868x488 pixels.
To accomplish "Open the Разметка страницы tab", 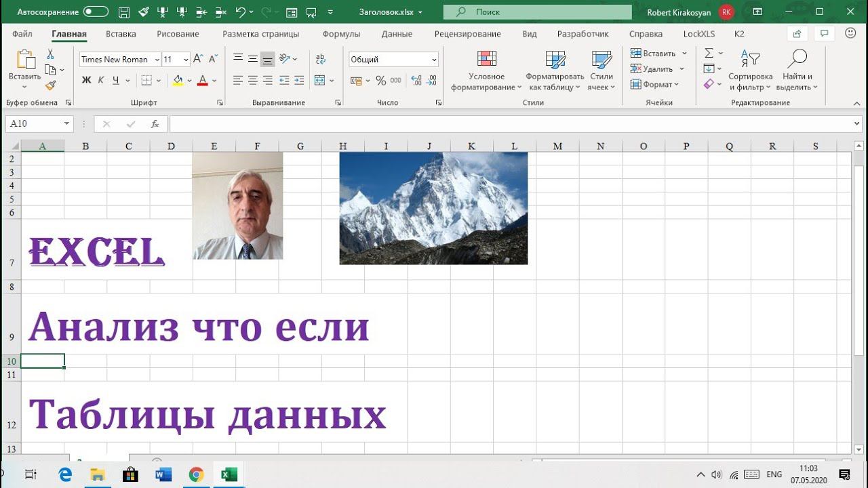I will point(260,34).
